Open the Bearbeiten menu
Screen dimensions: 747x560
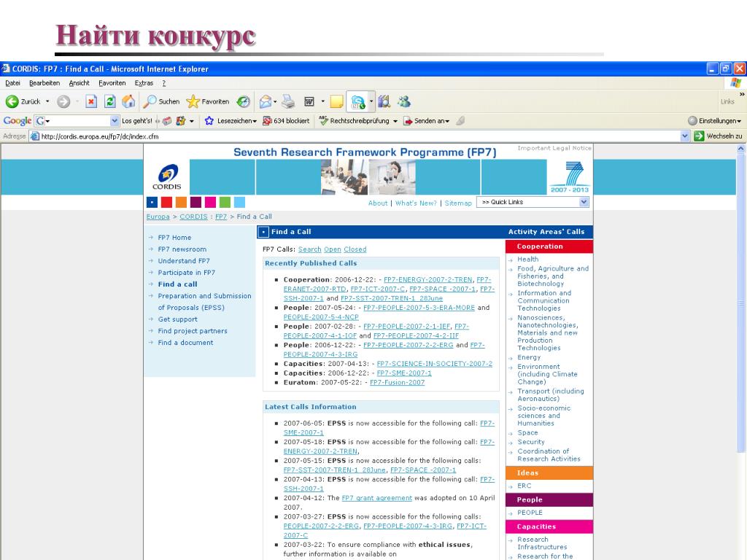pos(44,83)
